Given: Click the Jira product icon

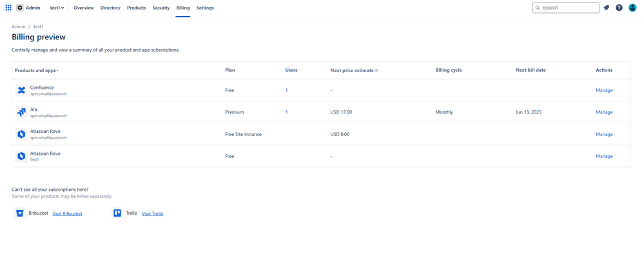Looking at the screenshot, I should 21,112.
